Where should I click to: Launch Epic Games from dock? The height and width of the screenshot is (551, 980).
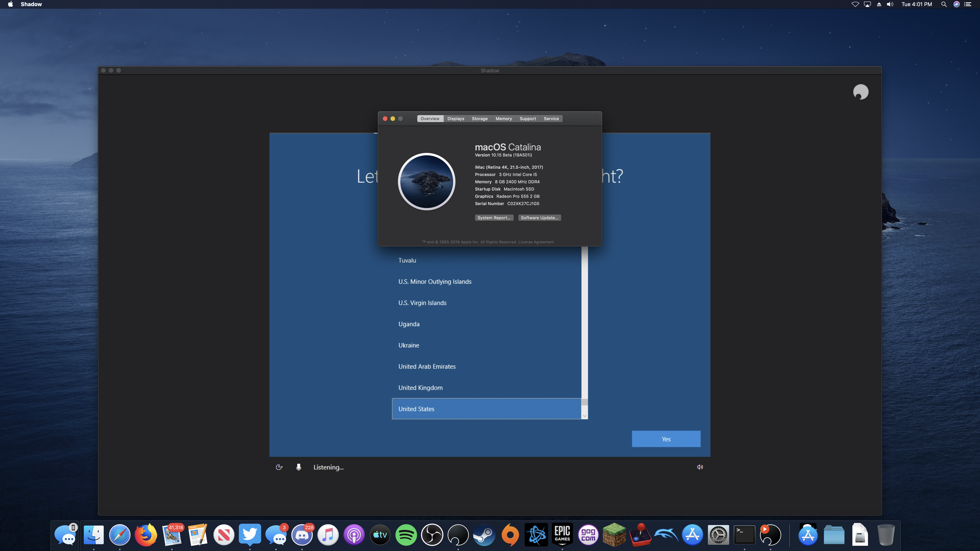pyautogui.click(x=562, y=535)
